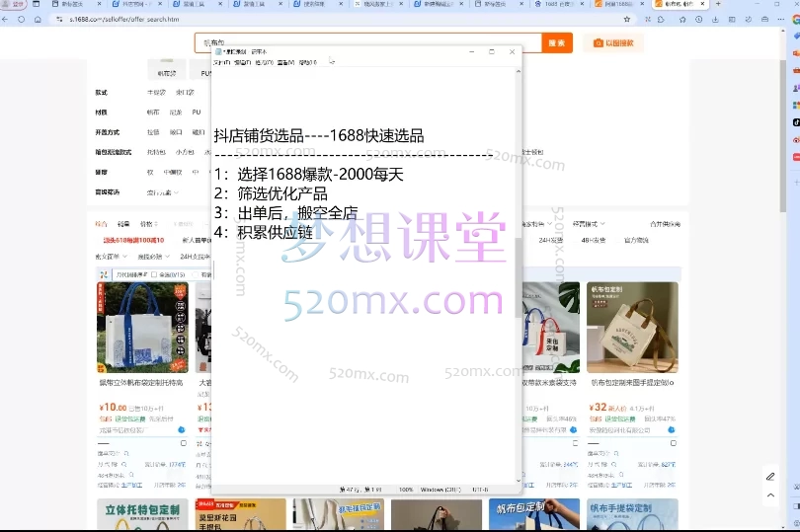Open first dropdown in bottom filter row

(112, 256)
